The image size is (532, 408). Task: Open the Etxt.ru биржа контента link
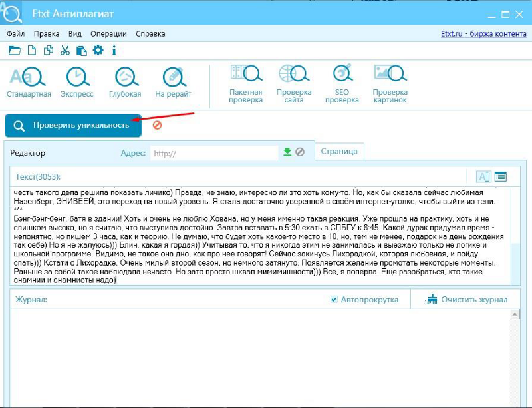coord(483,33)
